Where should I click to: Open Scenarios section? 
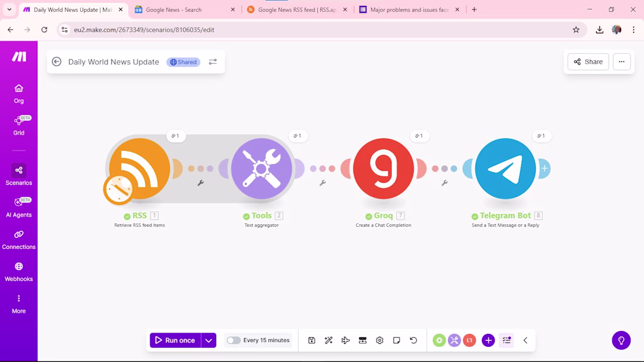pyautogui.click(x=19, y=176)
